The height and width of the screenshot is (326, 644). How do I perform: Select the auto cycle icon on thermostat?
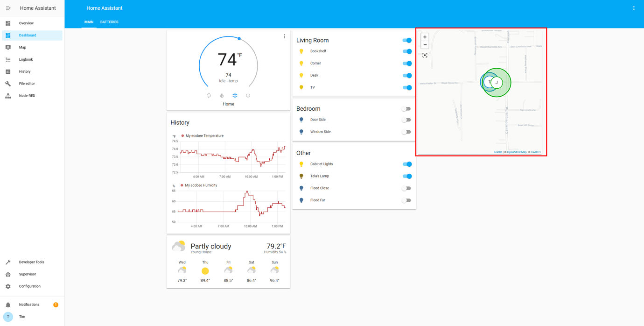pyautogui.click(x=208, y=95)
